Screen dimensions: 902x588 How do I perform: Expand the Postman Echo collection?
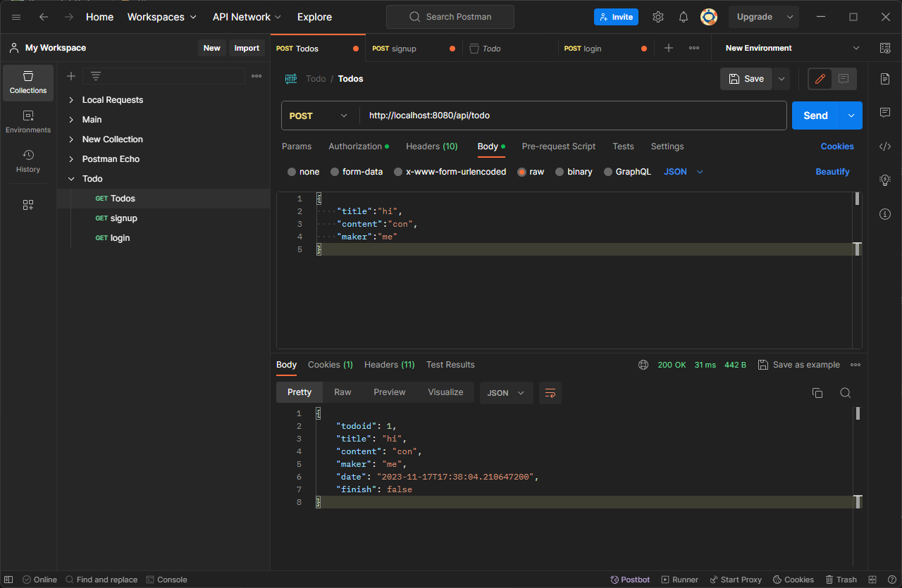71,159
